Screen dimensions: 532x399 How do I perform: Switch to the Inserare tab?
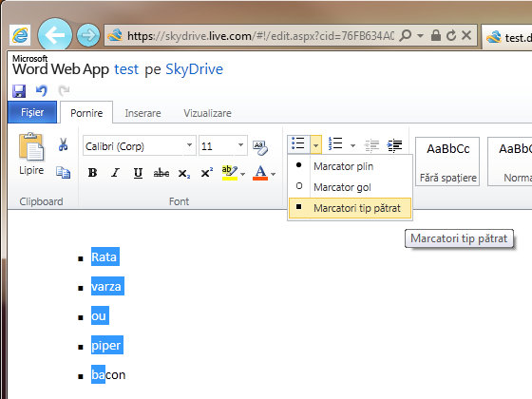[x=142, y=113]
